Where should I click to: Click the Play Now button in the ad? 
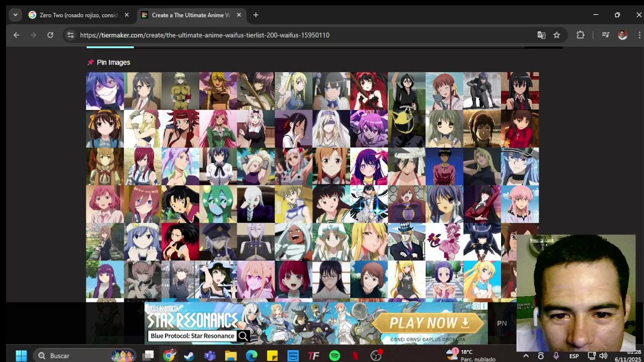point(429,323)
